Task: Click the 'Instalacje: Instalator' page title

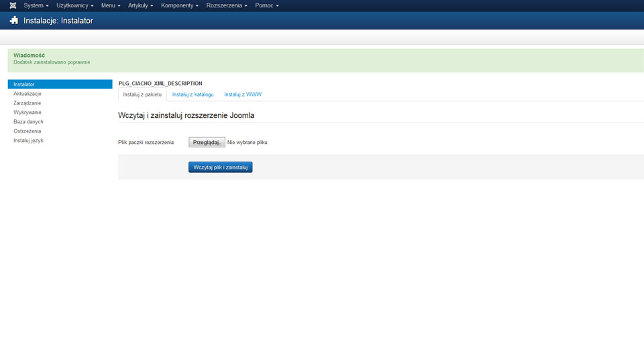Action: 58,21
